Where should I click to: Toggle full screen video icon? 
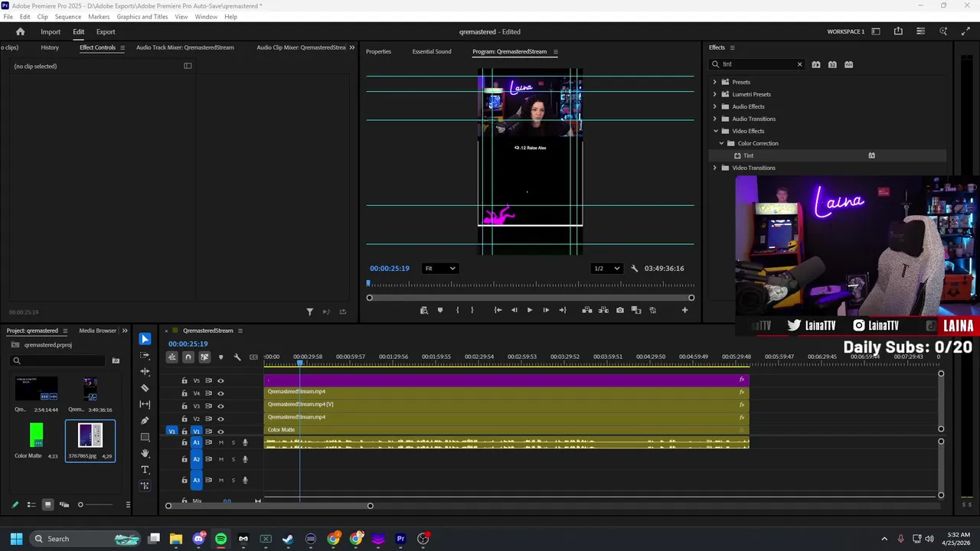(965, 31)
